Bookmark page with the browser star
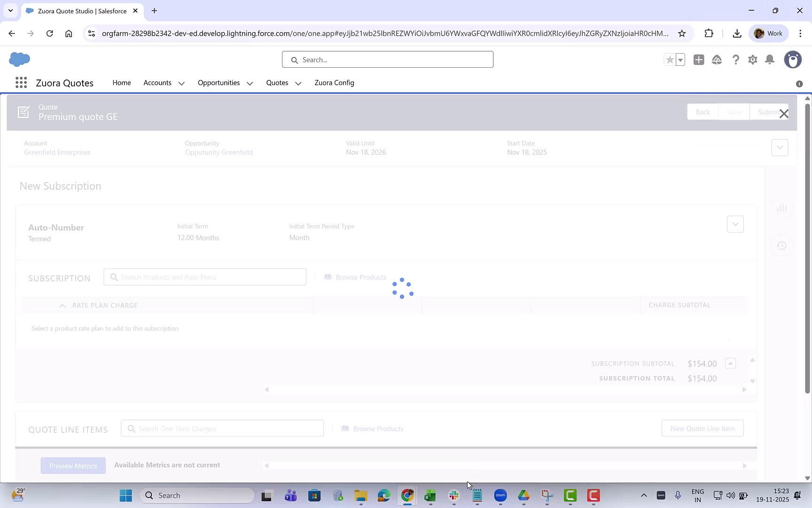 pos(681,33)
